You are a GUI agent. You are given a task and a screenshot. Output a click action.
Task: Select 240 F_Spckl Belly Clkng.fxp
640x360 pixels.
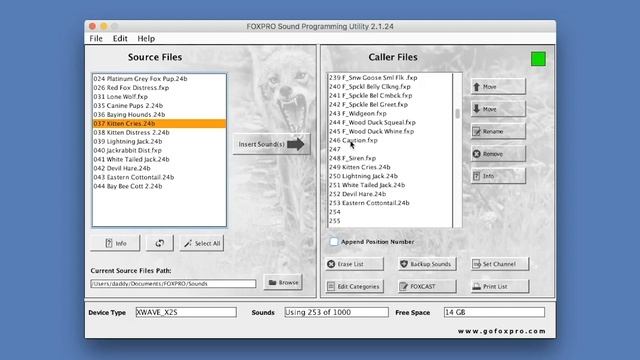point(390,87)
